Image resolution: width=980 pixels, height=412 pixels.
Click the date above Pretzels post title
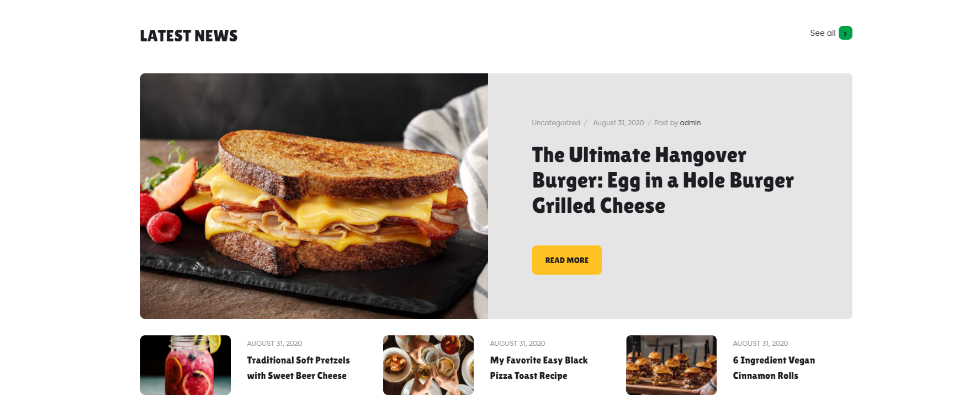(274, 343)
